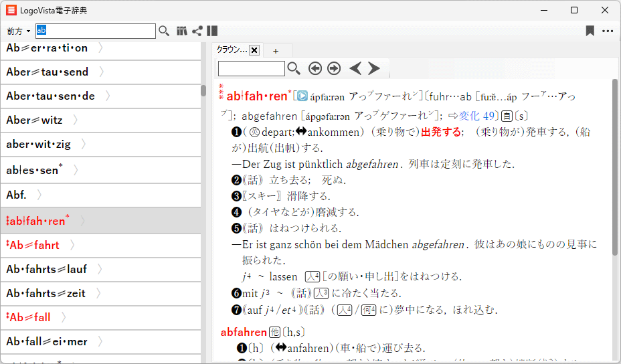621x364 pixels.
Task: Click the in-page search magnifier icon
Action: 293,68
